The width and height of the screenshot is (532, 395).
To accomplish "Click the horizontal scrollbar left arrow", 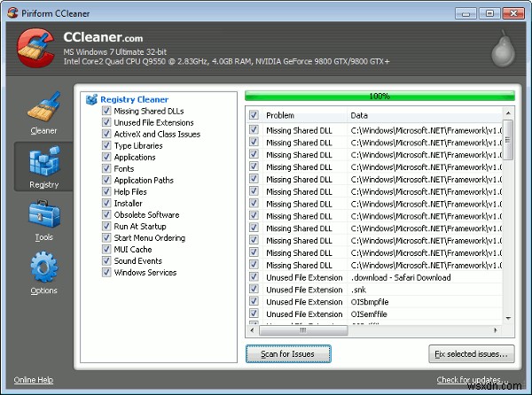I will coord(252,330).
